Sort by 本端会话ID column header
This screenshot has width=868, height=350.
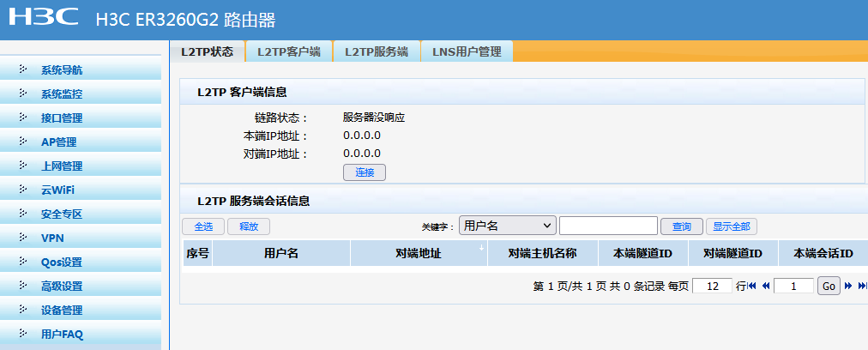(x=823, y=254)
